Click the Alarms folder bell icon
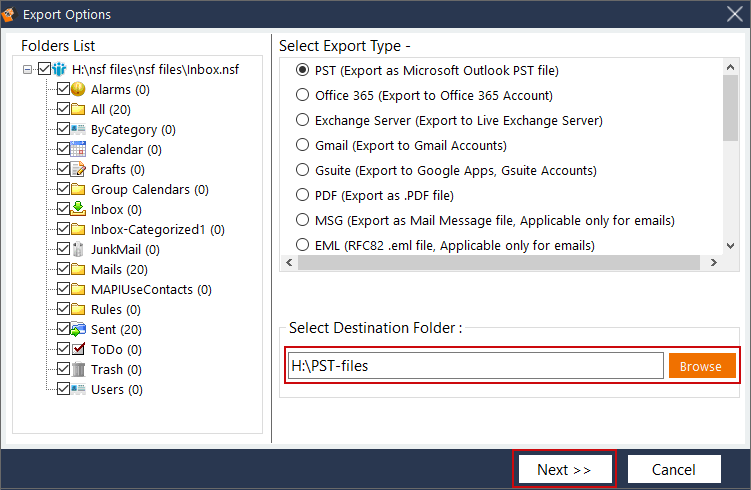Screen dimensions: 751x490 point(79,90)
